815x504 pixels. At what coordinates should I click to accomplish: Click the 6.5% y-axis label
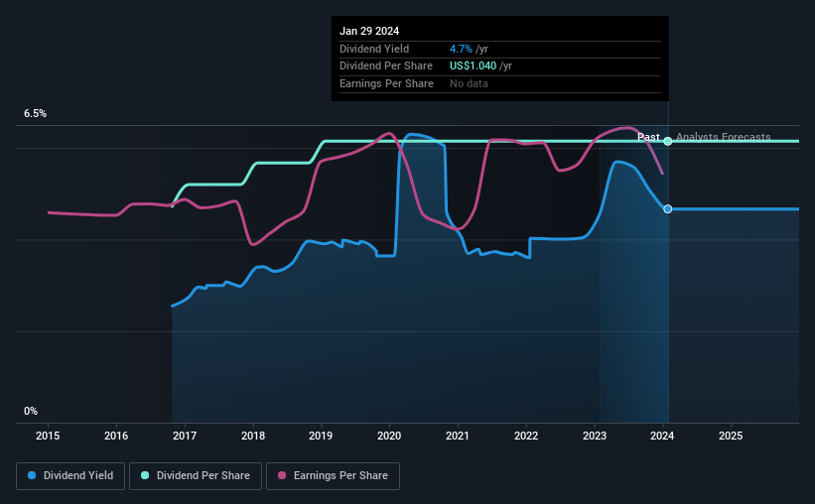point(35,114)
